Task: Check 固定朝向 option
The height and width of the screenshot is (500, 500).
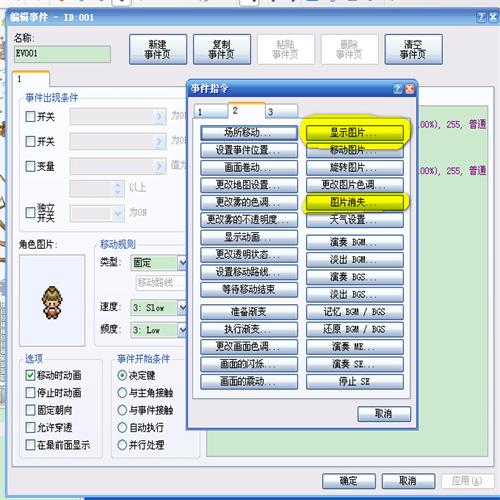Action: click(x=30, y=410)
